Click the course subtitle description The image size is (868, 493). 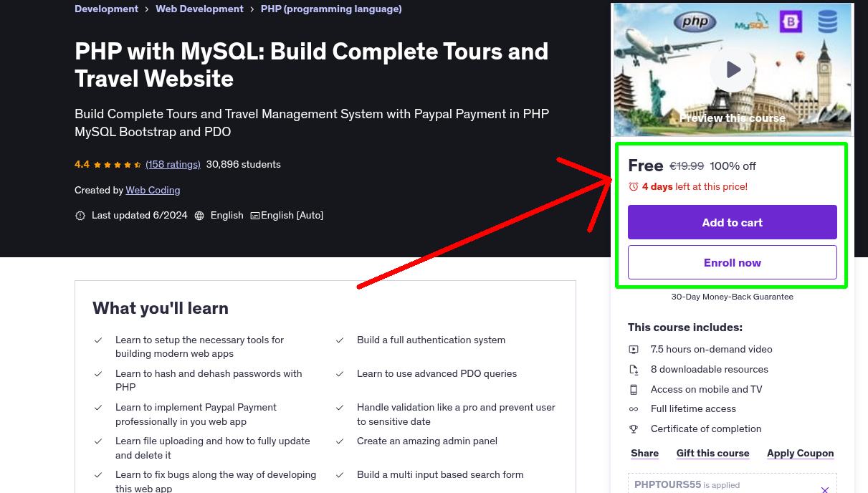pyautogui.click(x=312, y=123)
